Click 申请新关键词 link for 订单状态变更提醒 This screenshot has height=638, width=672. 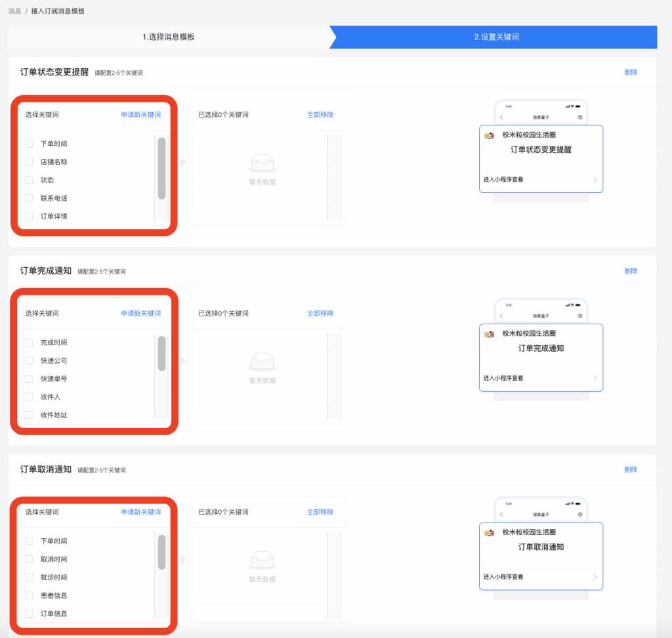point(140,115)
